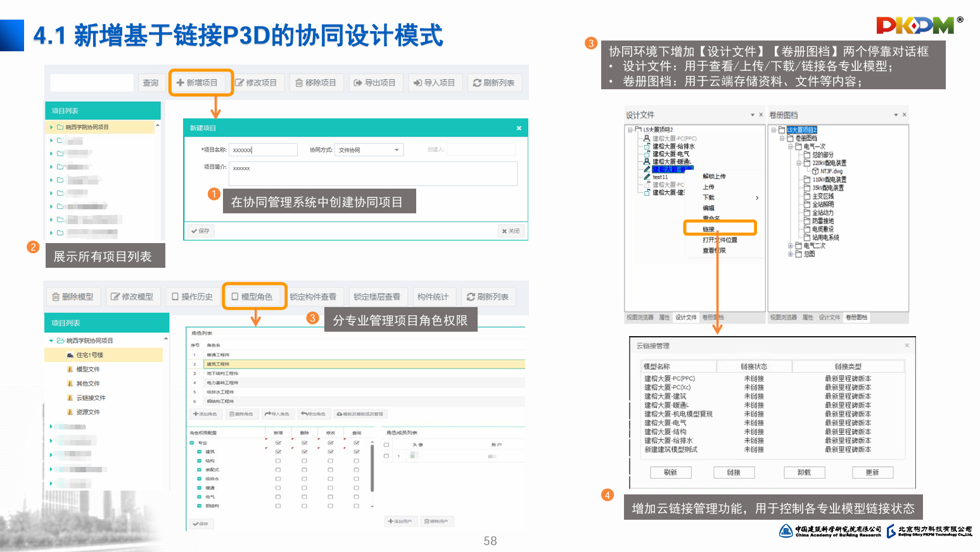
Task: Switch to 视图浏览器 tab under 卷册图档 panel
Action: pos(784,318)
